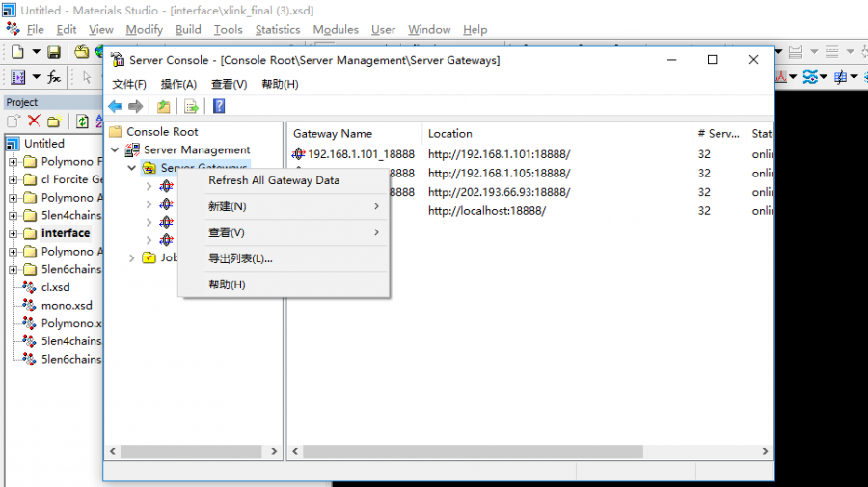The height and width of the screenshot is (487, 868).
Task: Click the Import file icon in Materials Studio toolbar
Action: [81, 52]
